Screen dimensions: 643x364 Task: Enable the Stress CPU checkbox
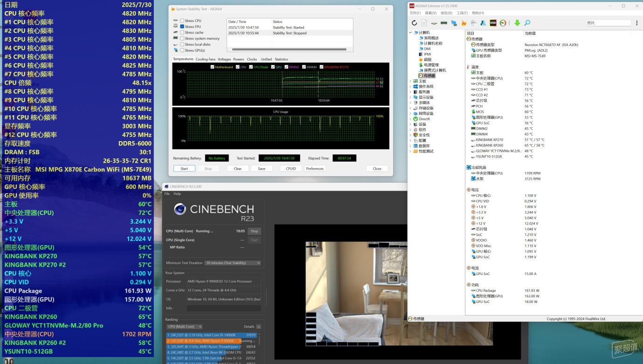tap(182, 21)
